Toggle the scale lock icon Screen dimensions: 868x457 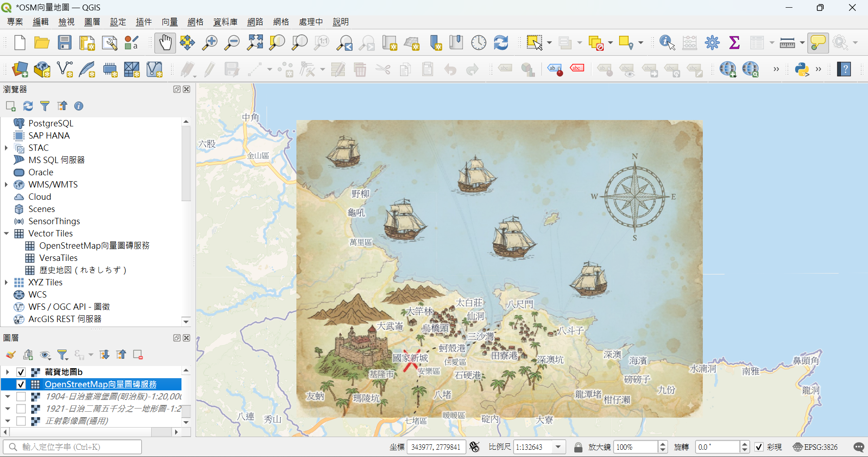coord(578,447)
